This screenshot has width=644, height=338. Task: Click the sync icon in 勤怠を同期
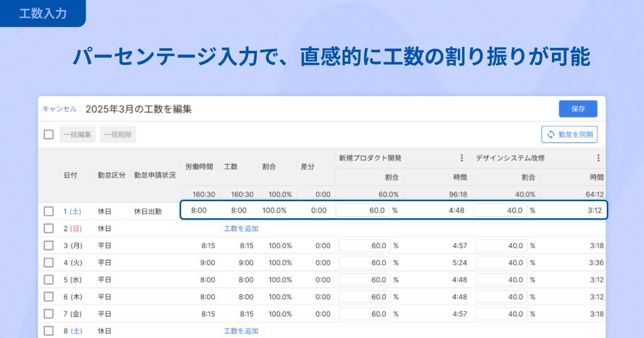[551, 134]
